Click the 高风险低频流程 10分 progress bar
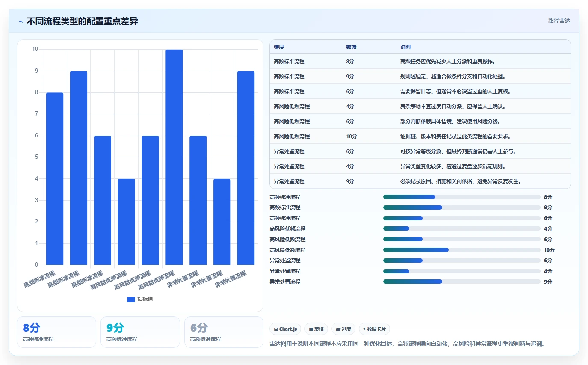 [462, 250]
